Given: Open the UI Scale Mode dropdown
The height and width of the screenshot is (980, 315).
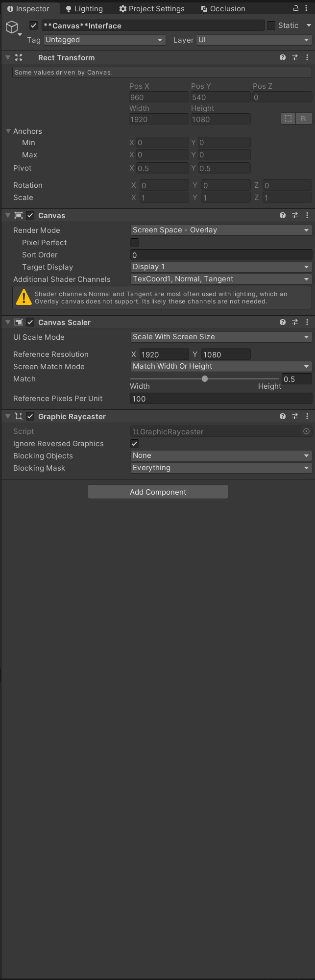Looking at the screenshot, I should pyautogui.click(x=221, y=337).
